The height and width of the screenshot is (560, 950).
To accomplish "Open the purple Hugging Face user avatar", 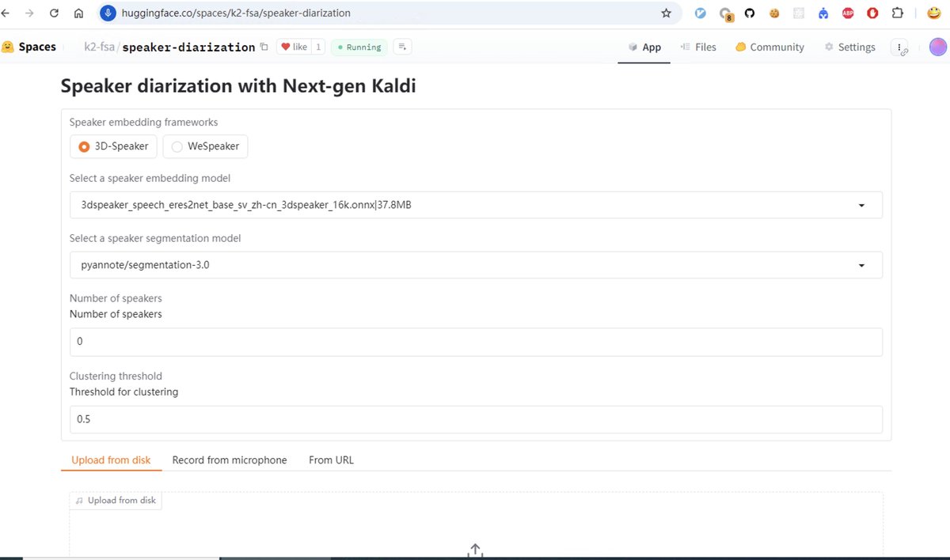I will pyautogui.click(x=938, y=47).
